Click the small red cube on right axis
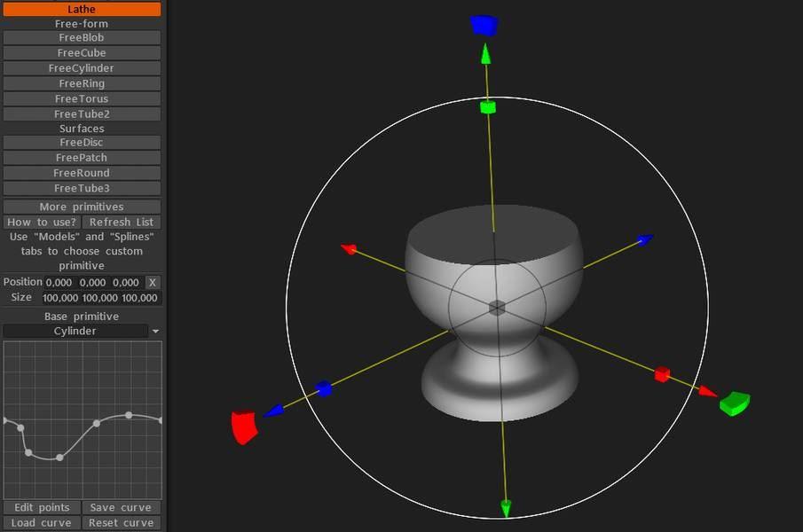Screen dimensions: 803x532 pos(661,375)
